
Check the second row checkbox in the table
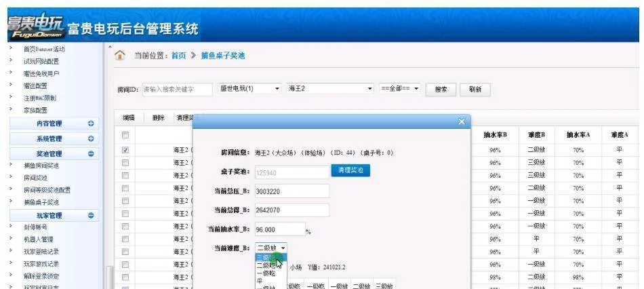coord(125,163)
